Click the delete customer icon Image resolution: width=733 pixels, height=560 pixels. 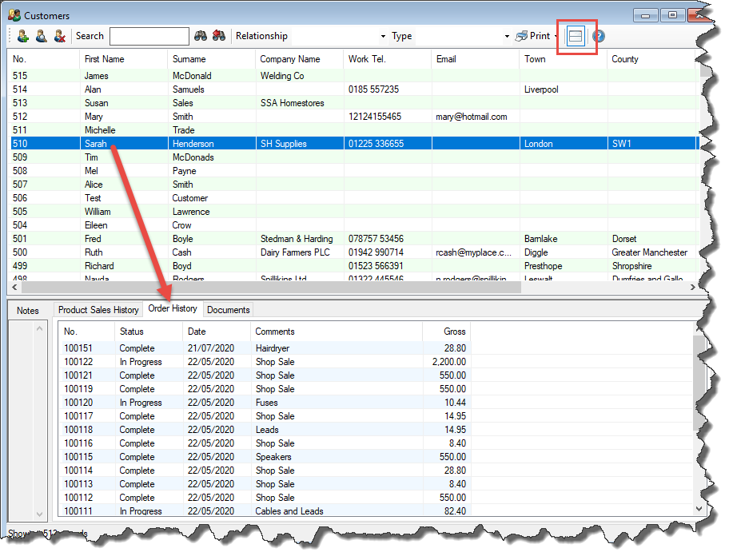click(59, 36)
